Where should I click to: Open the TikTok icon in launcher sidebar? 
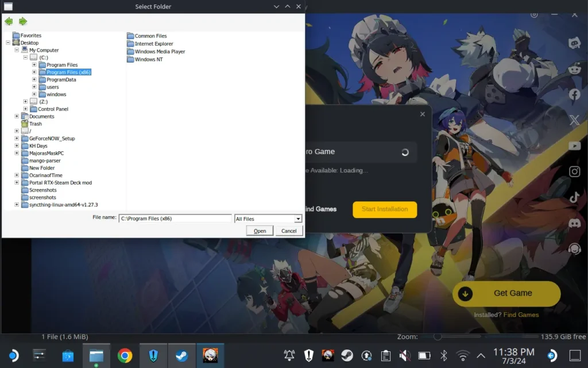574,197
